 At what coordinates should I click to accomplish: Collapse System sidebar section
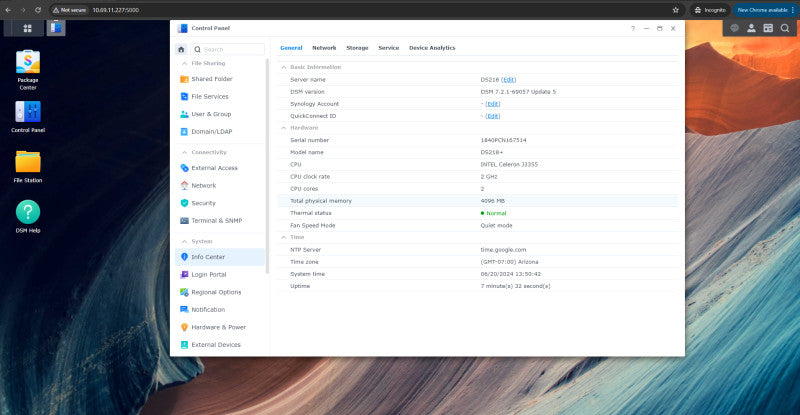tap(184, 241)
